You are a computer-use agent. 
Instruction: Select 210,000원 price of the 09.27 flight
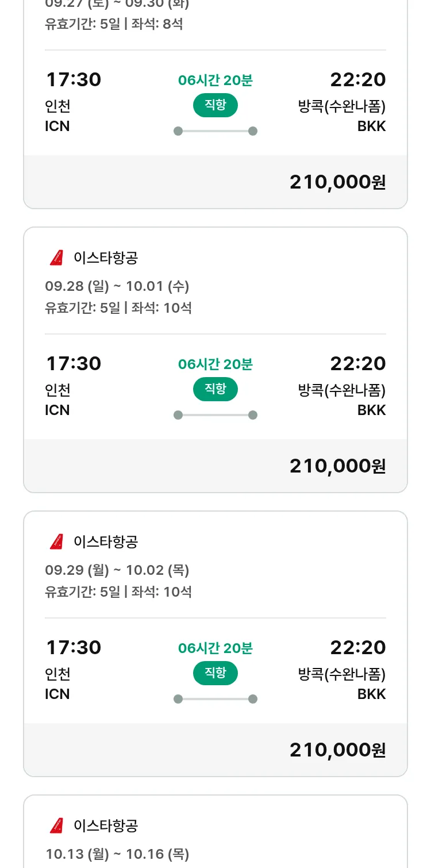point(337,182)
